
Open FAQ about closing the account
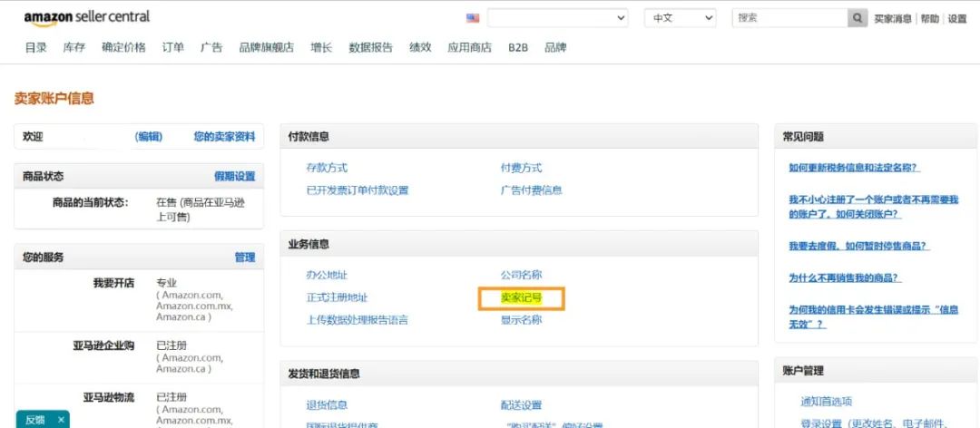[873, 207]
